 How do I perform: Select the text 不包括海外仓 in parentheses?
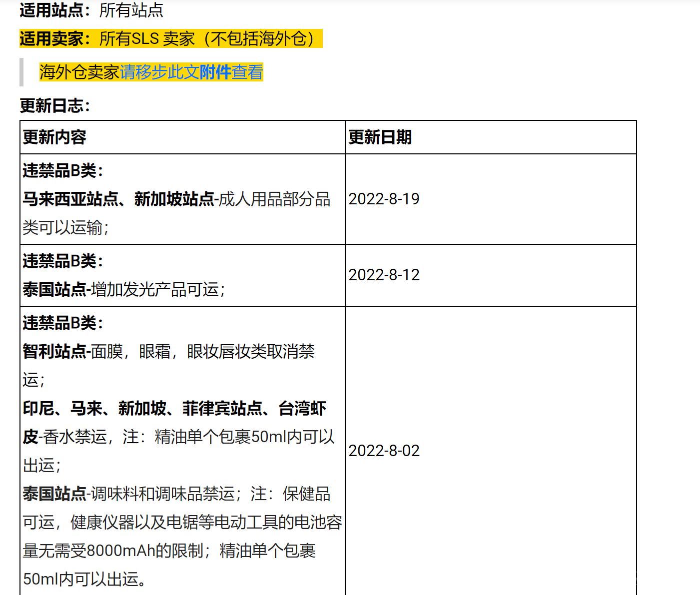coord(255,38)
